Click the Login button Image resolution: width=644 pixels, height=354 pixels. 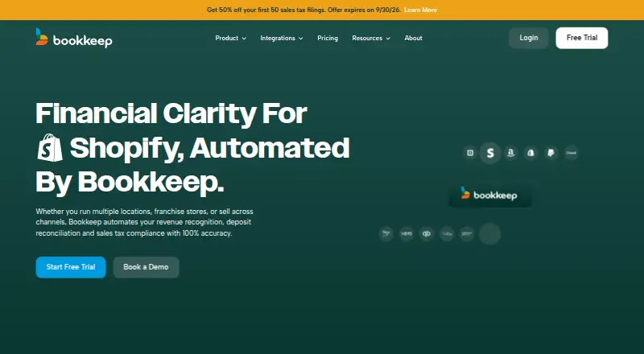pos(529,38)
